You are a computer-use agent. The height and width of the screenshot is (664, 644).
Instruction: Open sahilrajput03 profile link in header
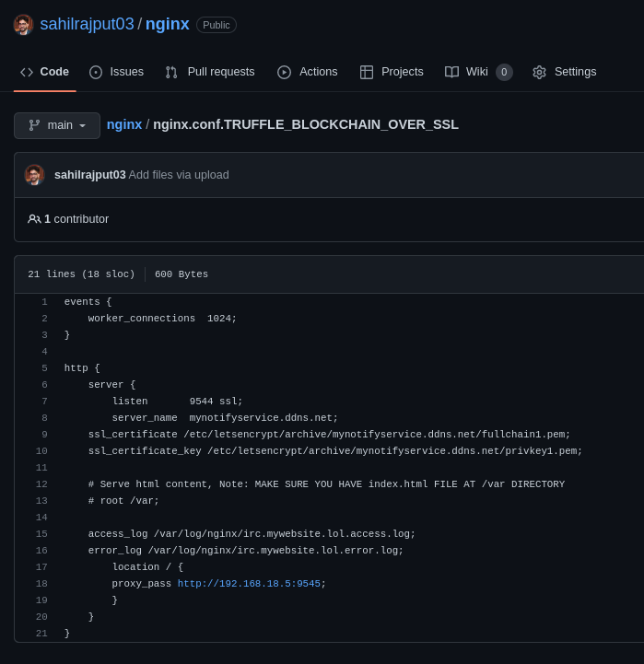(87, 24)
